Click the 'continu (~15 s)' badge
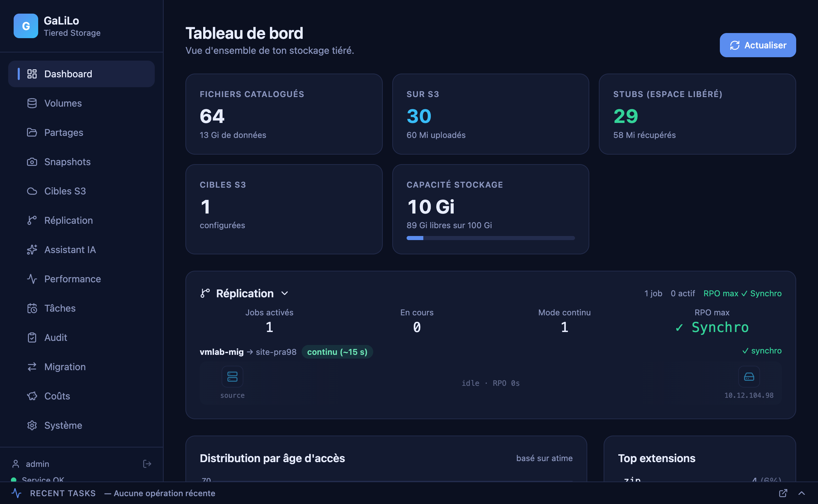818x504 pixels. point(337,352)
